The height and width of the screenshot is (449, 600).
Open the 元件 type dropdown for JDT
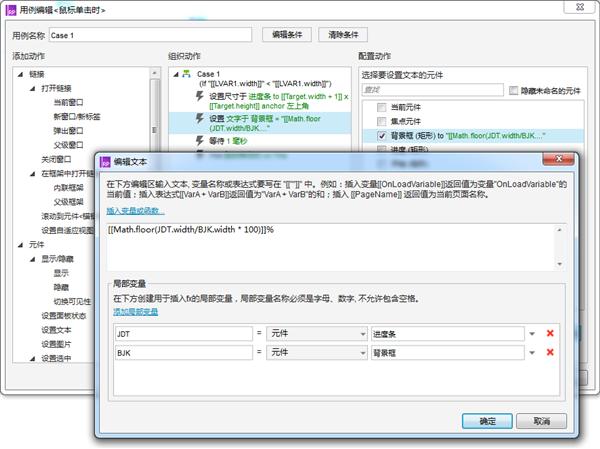click(359, 333)
